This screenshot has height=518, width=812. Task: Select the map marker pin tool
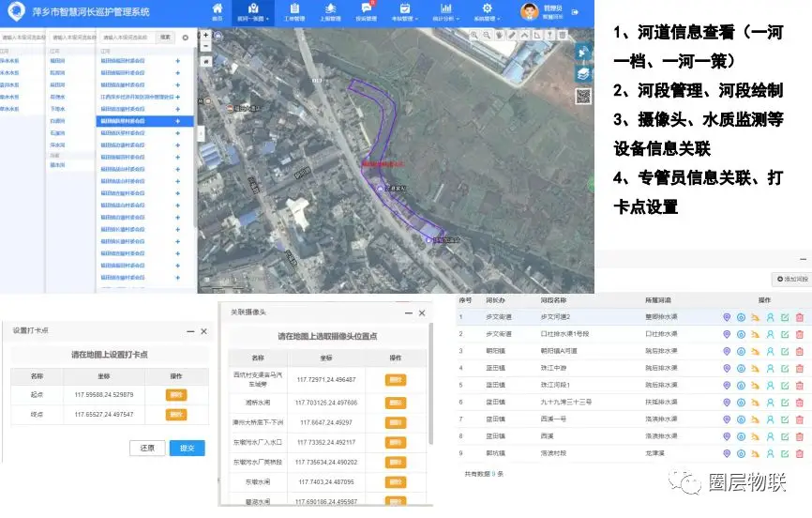tap(549, 35)
